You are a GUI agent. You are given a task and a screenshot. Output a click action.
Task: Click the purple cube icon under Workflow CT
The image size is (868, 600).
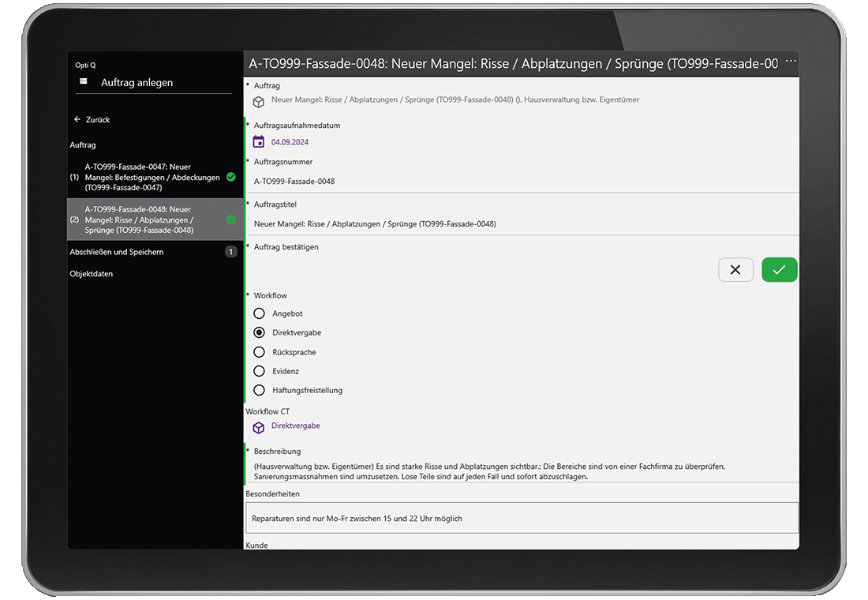coord(259,427)
